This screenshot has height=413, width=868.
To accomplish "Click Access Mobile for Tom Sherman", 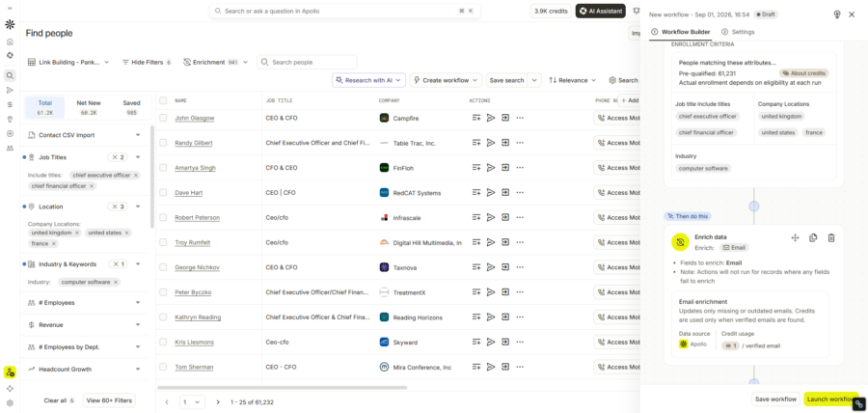I will coord(617,367).
